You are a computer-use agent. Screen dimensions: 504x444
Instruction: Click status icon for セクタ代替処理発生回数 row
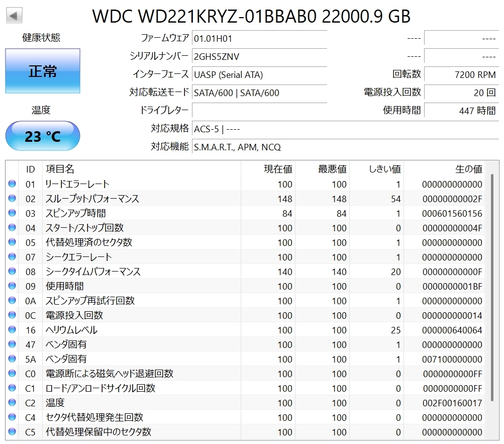click(12, 417)
